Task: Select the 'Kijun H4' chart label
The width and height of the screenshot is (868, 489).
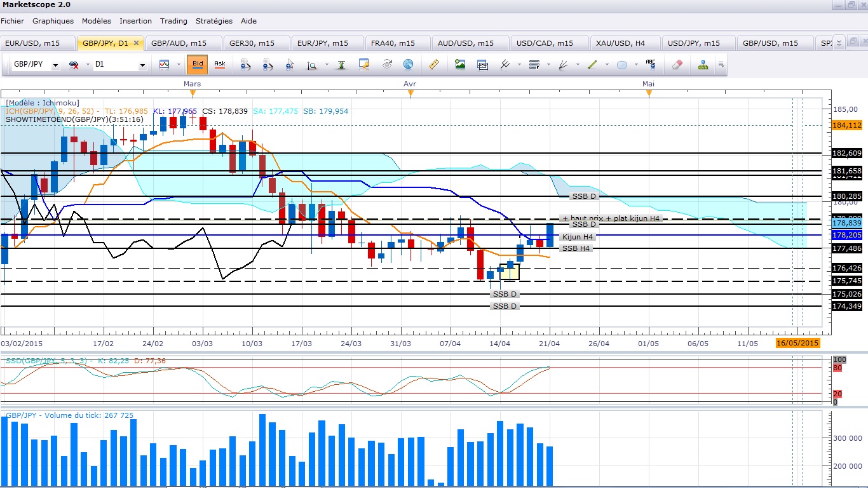Action: (x=578, y=237)
